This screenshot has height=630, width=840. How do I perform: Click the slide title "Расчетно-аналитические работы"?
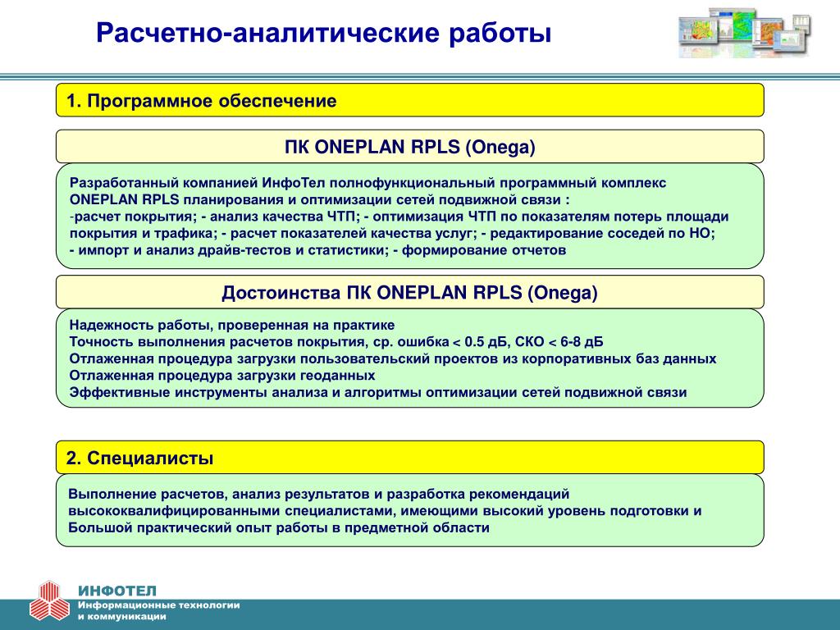(323, 33)
